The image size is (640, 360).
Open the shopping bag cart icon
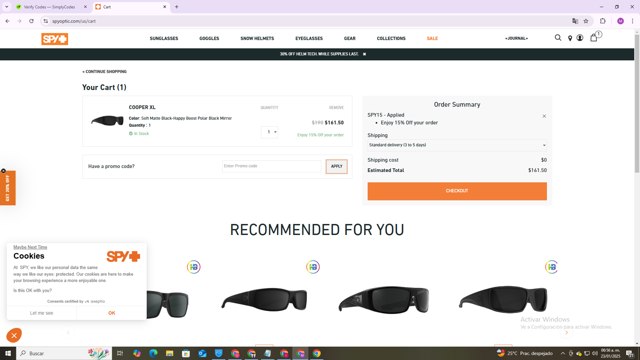tap(594, 38)
